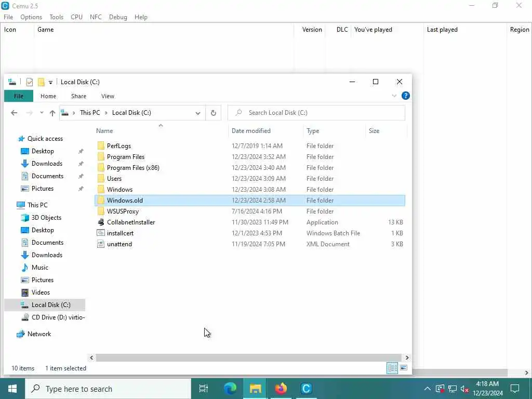Click This PC in address bar
Screen dimensions: 532x399
tap(90, 113)
